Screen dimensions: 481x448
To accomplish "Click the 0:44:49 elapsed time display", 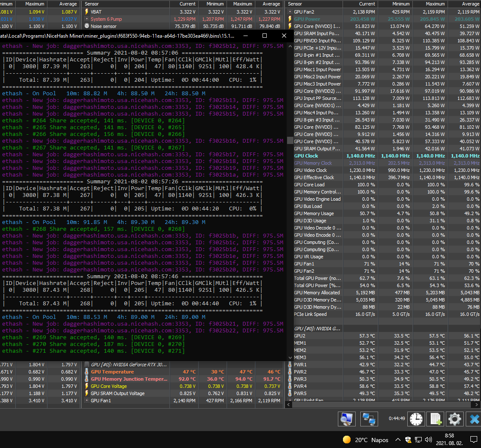I will pyautogui.click(x=397, y=418).
